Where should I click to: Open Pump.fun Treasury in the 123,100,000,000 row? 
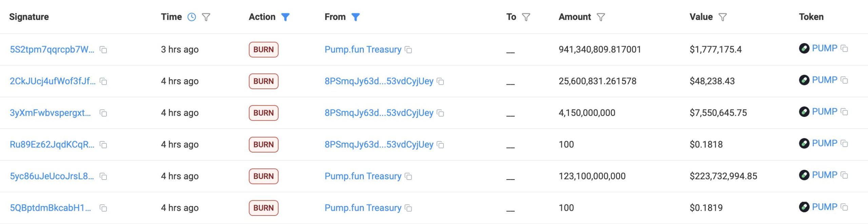point(363,176)
